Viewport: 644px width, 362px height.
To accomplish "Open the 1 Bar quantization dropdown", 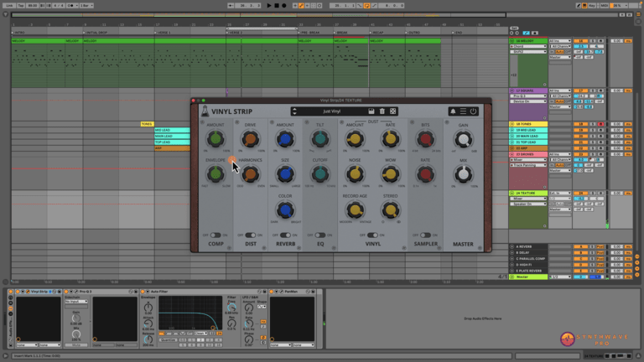I will coord(86,6).
